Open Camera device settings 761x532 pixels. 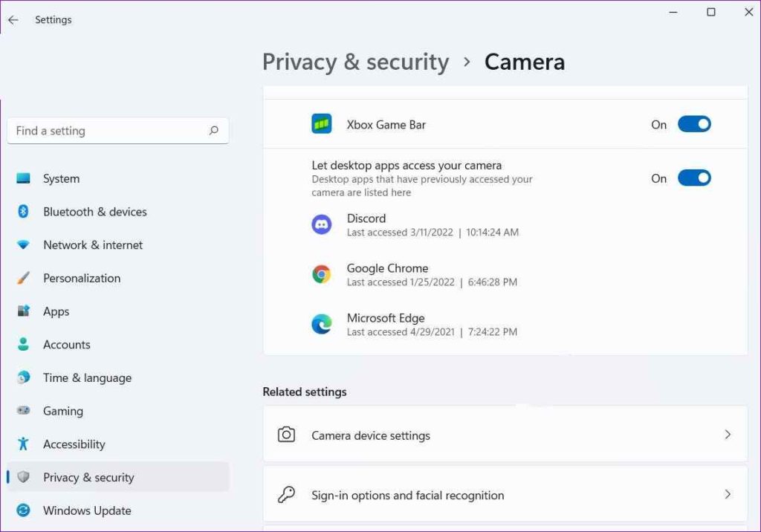tap(505, 435)
